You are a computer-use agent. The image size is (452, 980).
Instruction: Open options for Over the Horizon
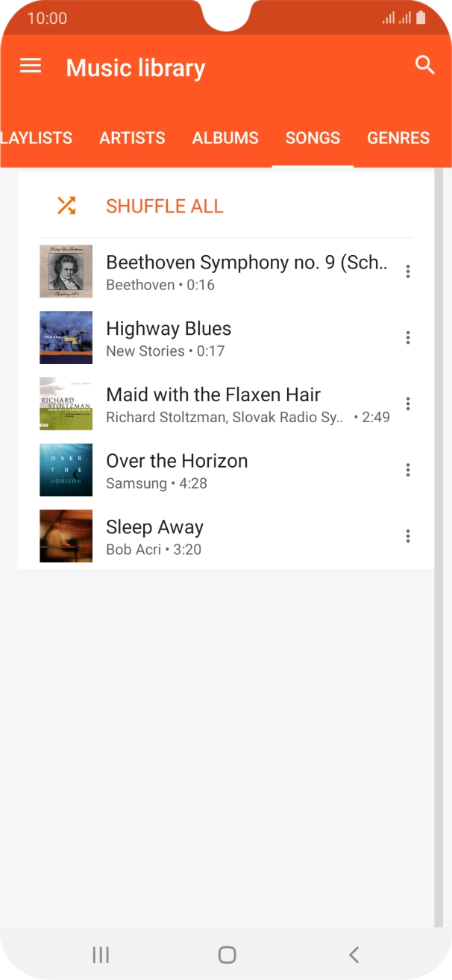[x=408, y=470]
